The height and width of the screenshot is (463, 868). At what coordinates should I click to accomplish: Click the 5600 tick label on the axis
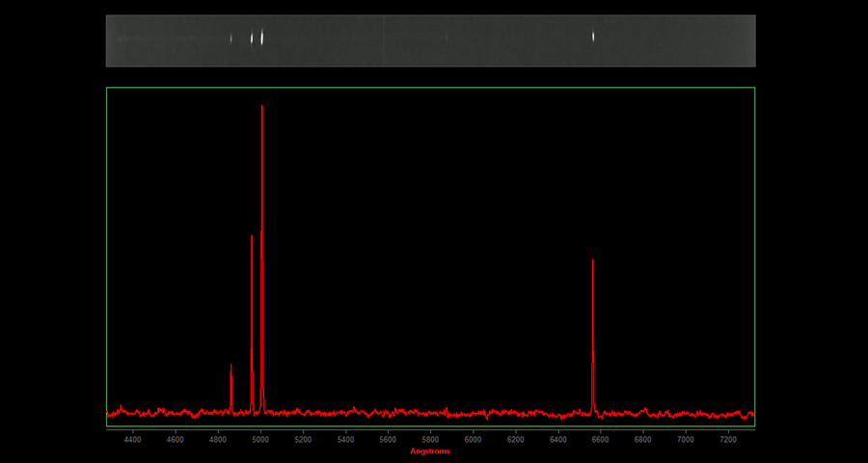[388, 439]
